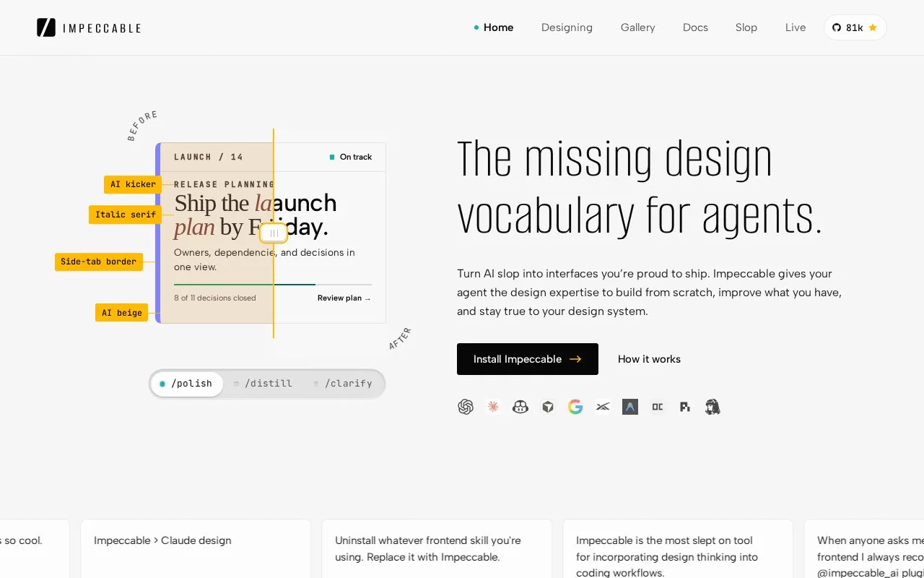
Task: Click the Google G logo icon
Action: [x=575, y=407]
